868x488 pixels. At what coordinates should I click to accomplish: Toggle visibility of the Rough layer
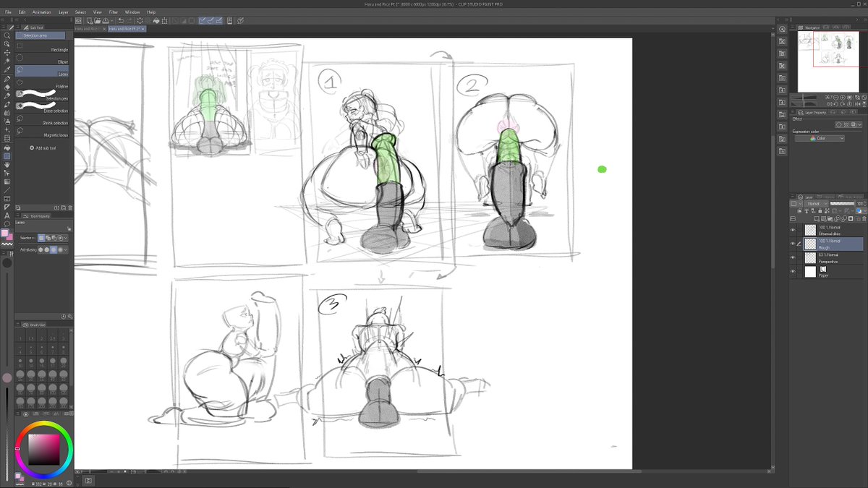pyautogui.click(x=793, y=244)
